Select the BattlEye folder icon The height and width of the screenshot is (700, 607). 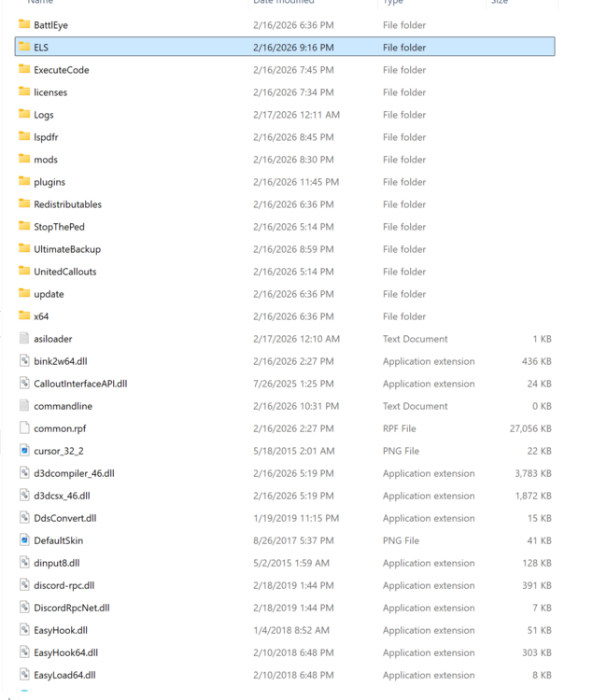click(24, 24)
